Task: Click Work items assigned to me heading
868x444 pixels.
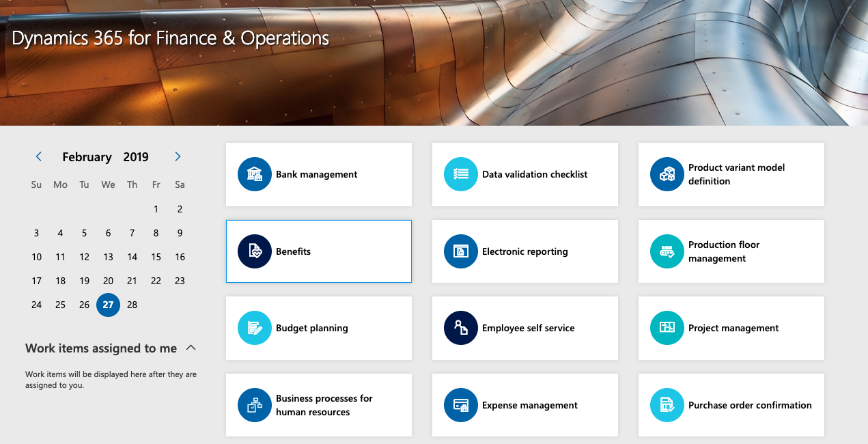Action: [101, 348]
